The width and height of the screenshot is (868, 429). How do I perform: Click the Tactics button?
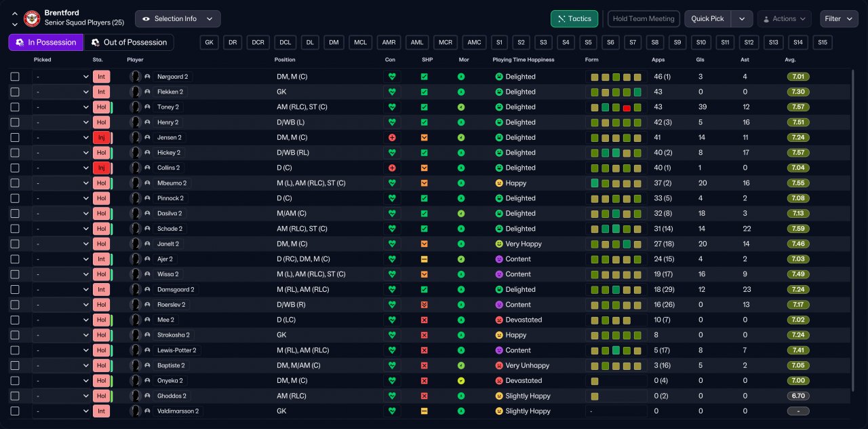coord(574,19)
